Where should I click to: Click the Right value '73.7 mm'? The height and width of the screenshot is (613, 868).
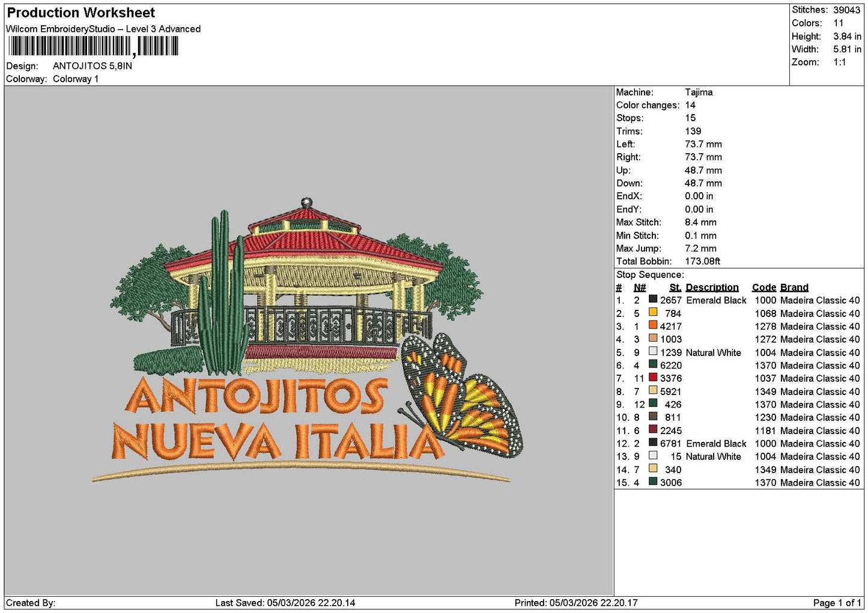click(703, 157)
